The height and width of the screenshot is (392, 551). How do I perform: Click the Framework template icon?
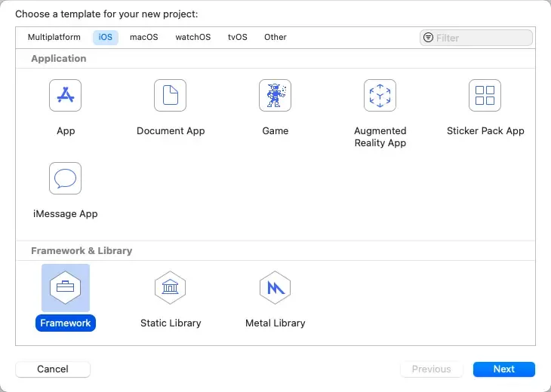66,287
